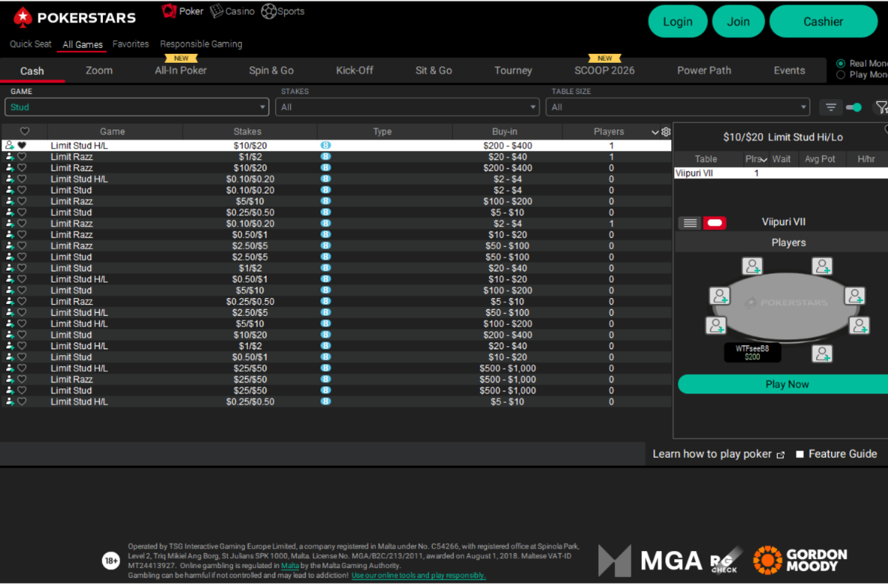
Task: Open the TABLE SIZE dropdown
Action: 679,107
